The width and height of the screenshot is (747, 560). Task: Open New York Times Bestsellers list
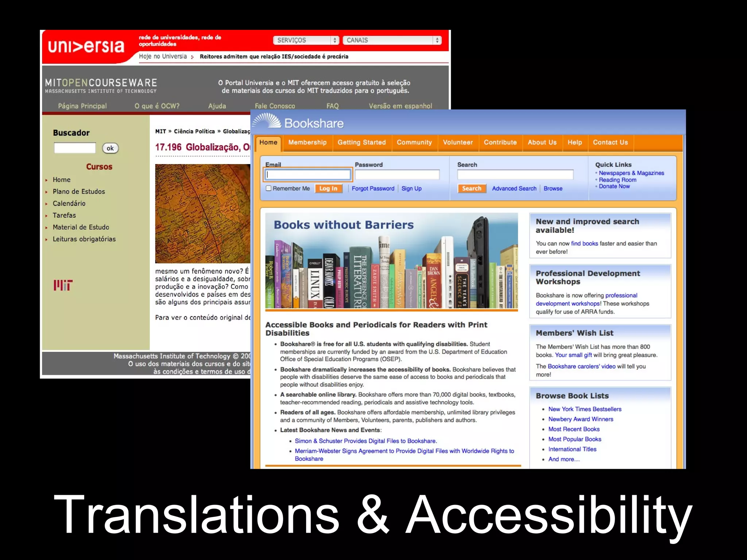(x=584, y=409)
